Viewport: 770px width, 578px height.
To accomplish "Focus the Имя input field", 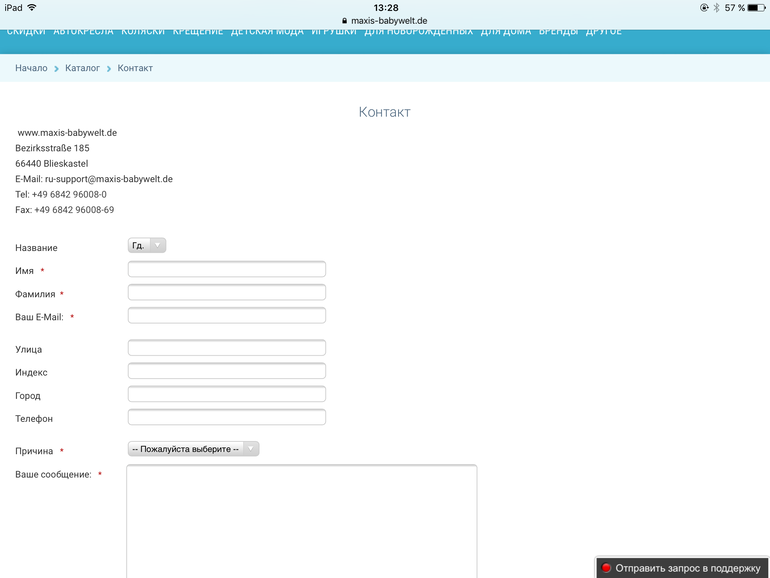I will tap(227, 269).
